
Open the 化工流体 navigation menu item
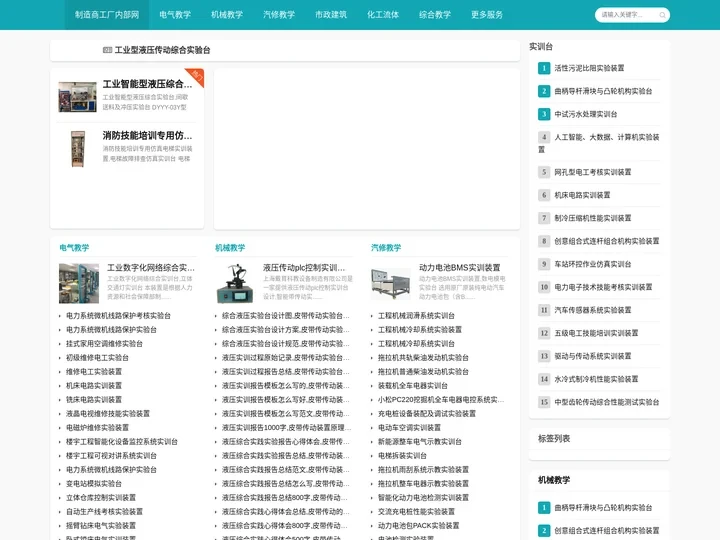[x=383, y=15]
